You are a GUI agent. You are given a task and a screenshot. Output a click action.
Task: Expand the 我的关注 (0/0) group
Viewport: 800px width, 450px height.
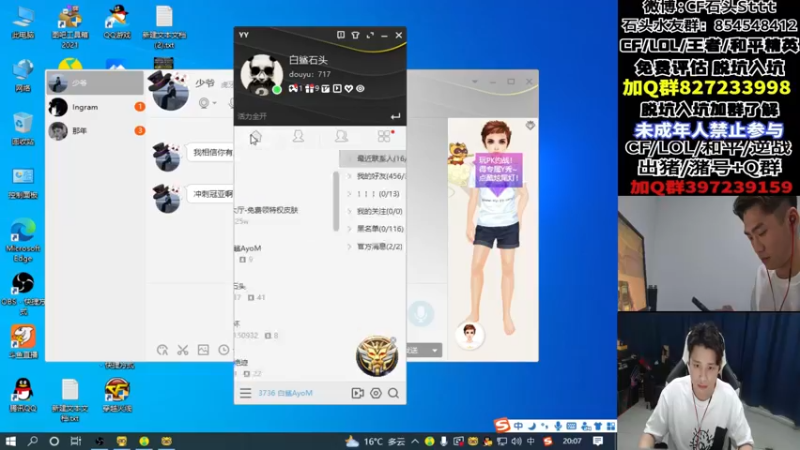[373, 211]
